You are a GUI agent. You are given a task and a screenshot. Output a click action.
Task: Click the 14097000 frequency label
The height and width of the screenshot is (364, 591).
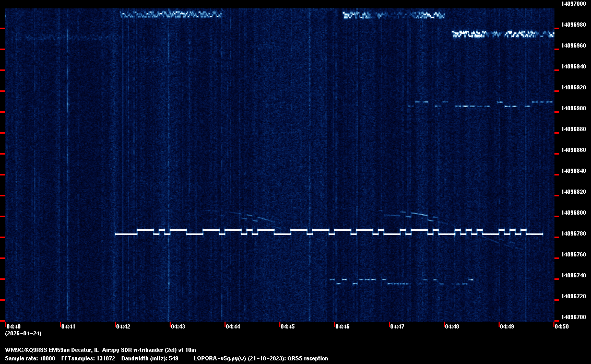pos(573,4)
